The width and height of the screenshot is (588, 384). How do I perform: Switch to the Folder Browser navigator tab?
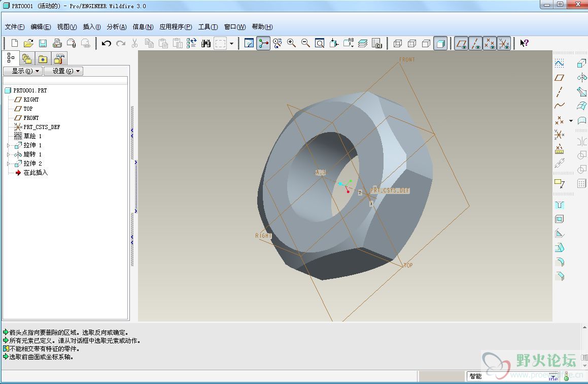click(x=26, y=59)
